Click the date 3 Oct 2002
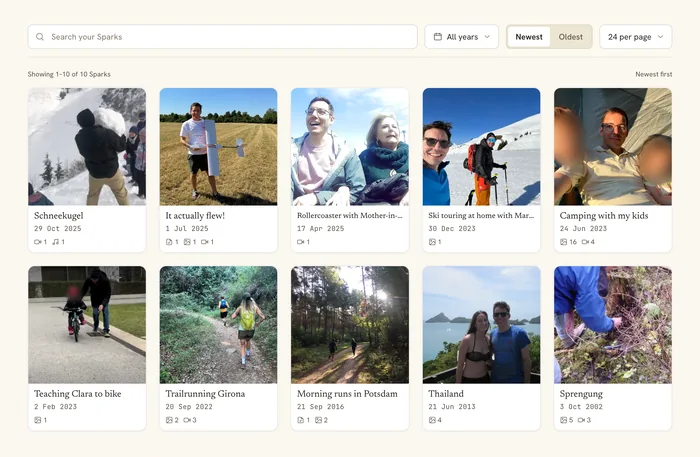 pyautogui.click(x=581, y=407)
